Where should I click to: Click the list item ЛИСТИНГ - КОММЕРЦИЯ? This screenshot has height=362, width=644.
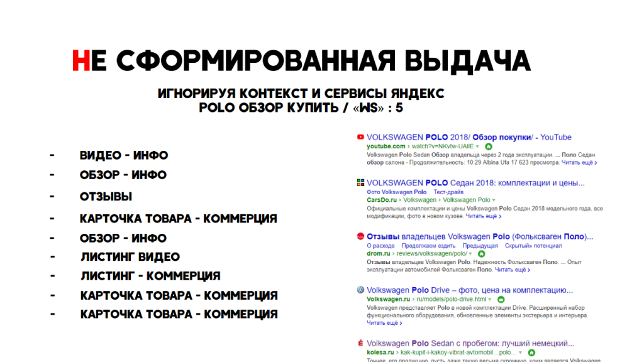tap(150, 276)
